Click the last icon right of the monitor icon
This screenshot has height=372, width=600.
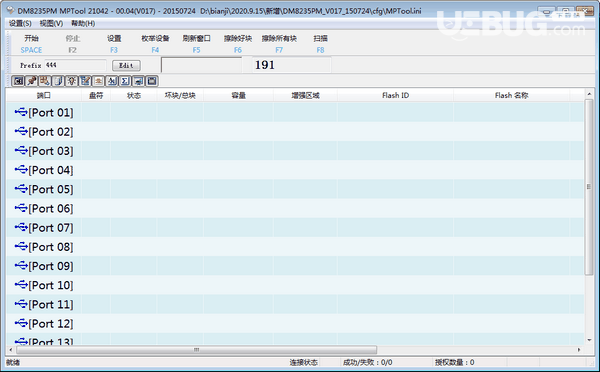(x=152, y=81)
